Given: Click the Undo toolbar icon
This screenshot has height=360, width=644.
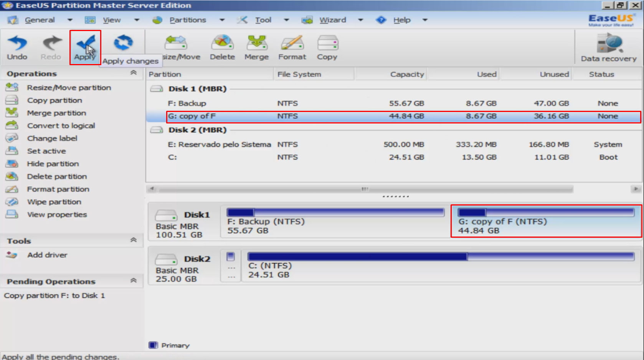Looking at the screenshot, I should pos(17,48).
